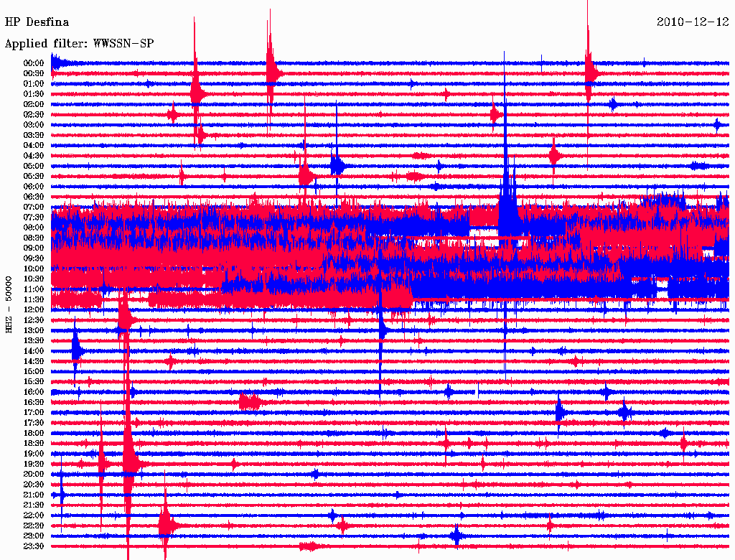Click the 03:00 time label
The height and width of the screenshot is (560, 735).
point(34,125)
